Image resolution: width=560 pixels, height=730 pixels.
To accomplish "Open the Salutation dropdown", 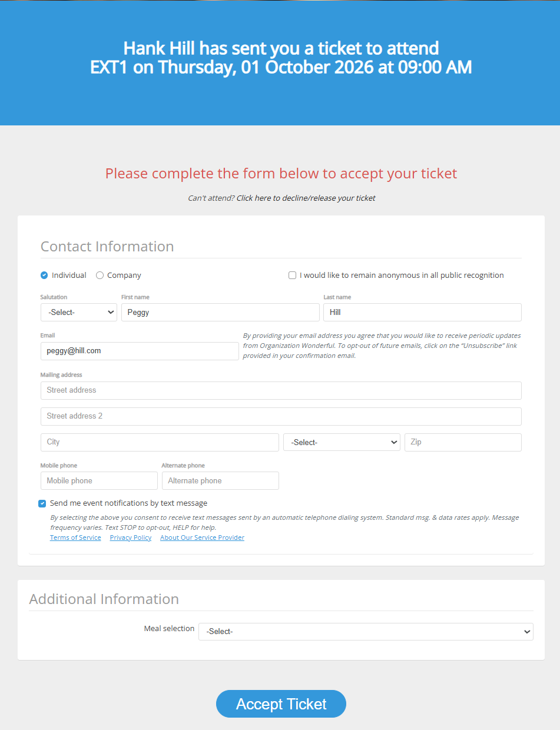I will click(79, 313).
